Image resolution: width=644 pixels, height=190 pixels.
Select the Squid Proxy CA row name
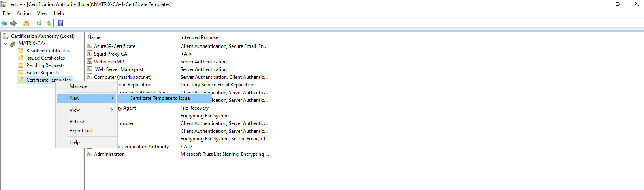tap(111, 54)
